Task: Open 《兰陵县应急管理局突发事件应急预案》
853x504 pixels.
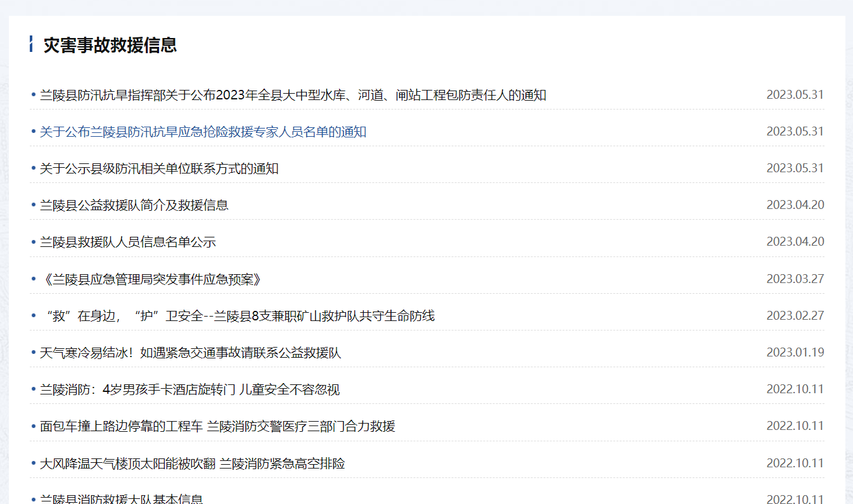Action: pos(151,279)
